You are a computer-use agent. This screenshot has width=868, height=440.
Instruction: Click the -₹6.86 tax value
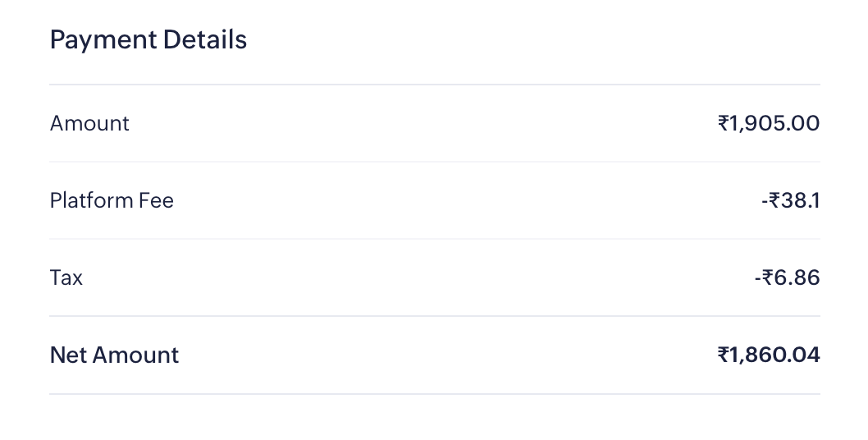point(787,277)
